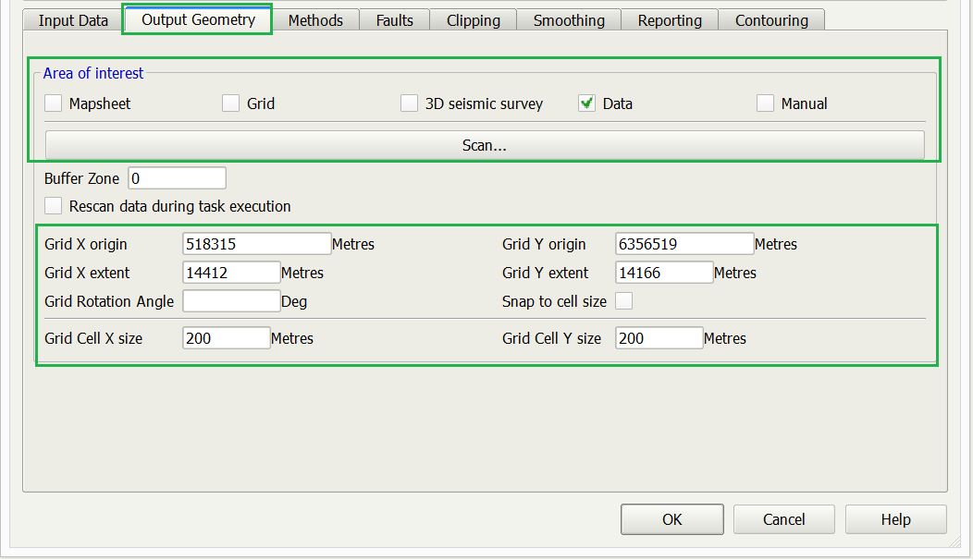Cancel the dialog

pos(783,519)
